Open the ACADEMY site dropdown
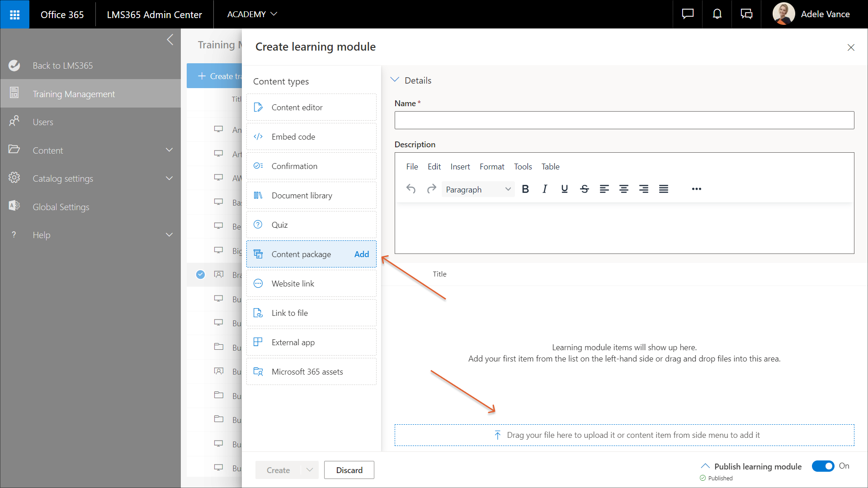 point(252,14)
